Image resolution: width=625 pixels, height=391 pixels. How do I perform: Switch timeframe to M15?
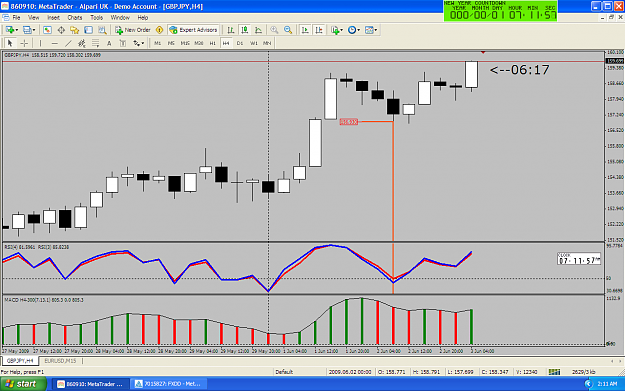185,43
